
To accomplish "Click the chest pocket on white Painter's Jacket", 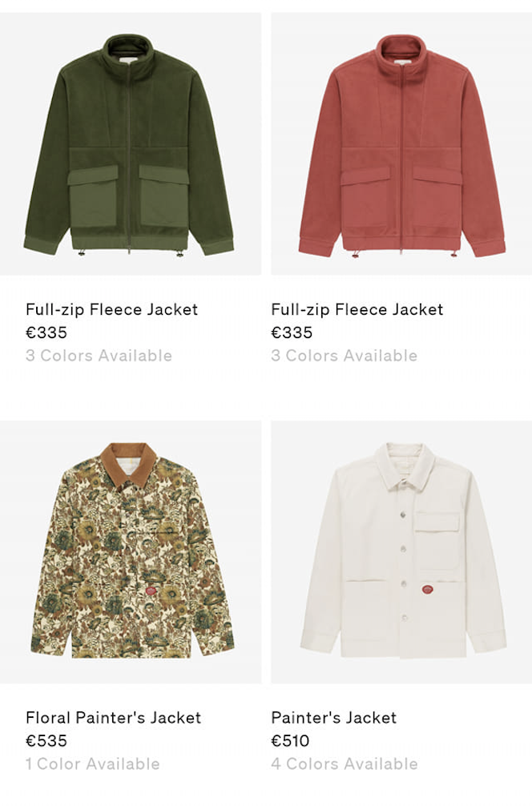I will pyautogui.click(x=437, y=540).
